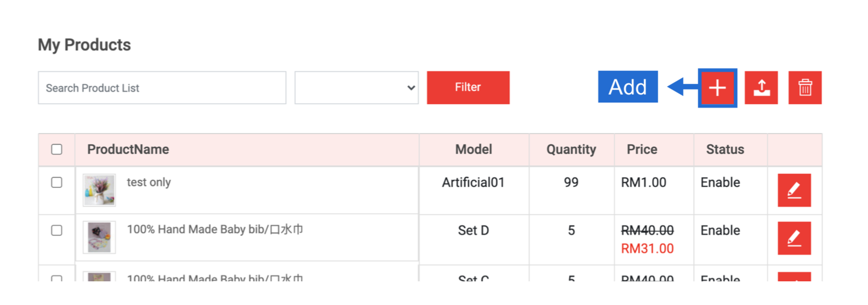Click the blue Add label
Viewport: 868px width, 305px height.
click(628, 87)
